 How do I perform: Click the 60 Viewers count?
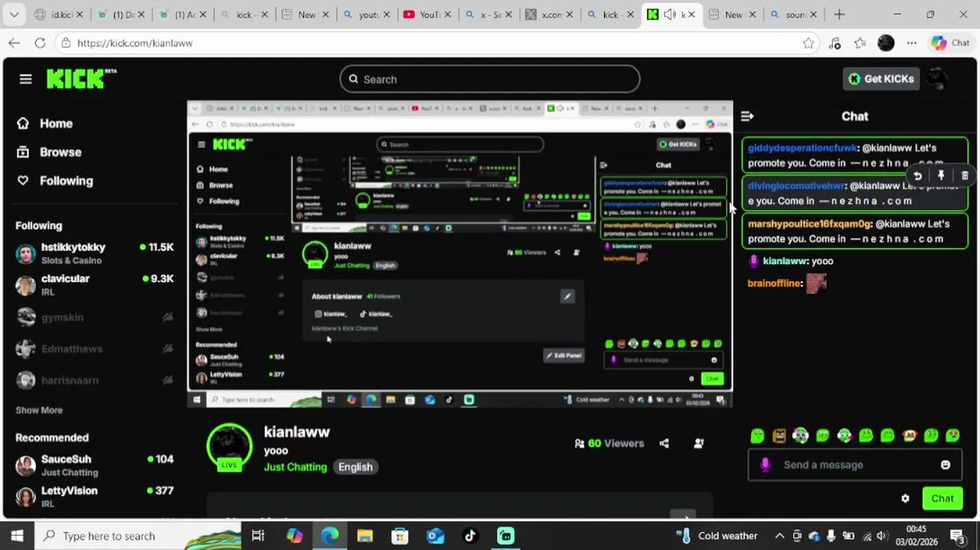point(609,443)
